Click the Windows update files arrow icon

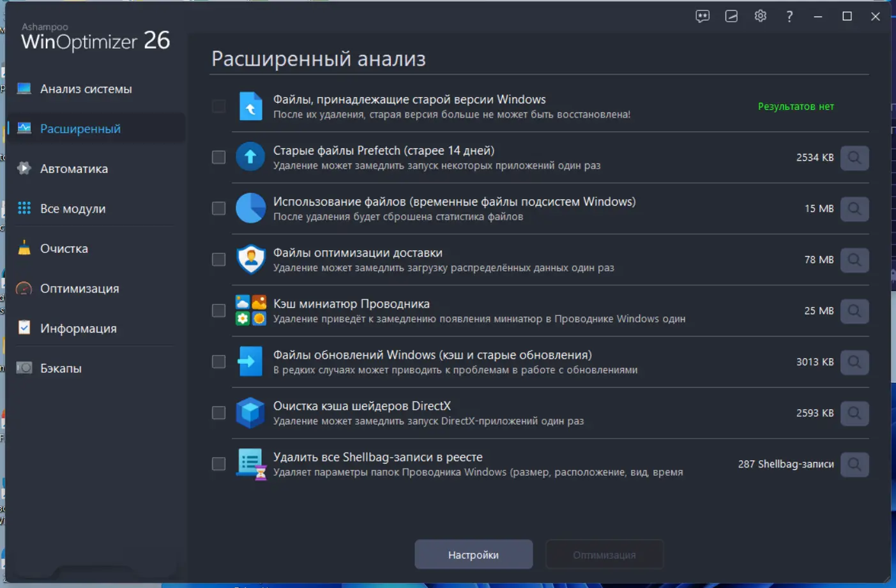pyautogui.click(x=250, y=361)
